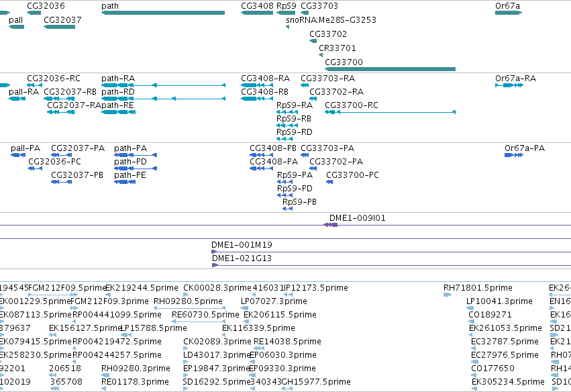Click EST LP07027.3prime

point(274,301)
